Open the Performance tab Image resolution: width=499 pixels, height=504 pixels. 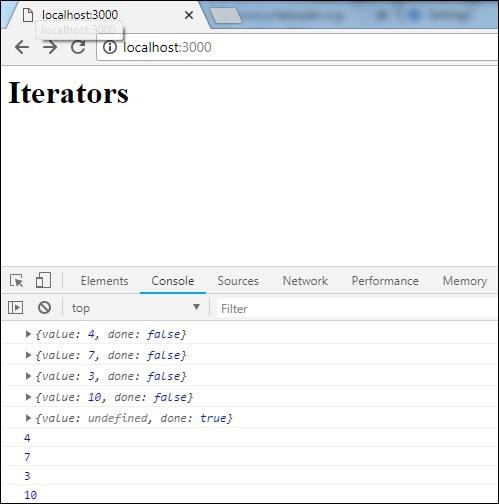tap(385, 281)
